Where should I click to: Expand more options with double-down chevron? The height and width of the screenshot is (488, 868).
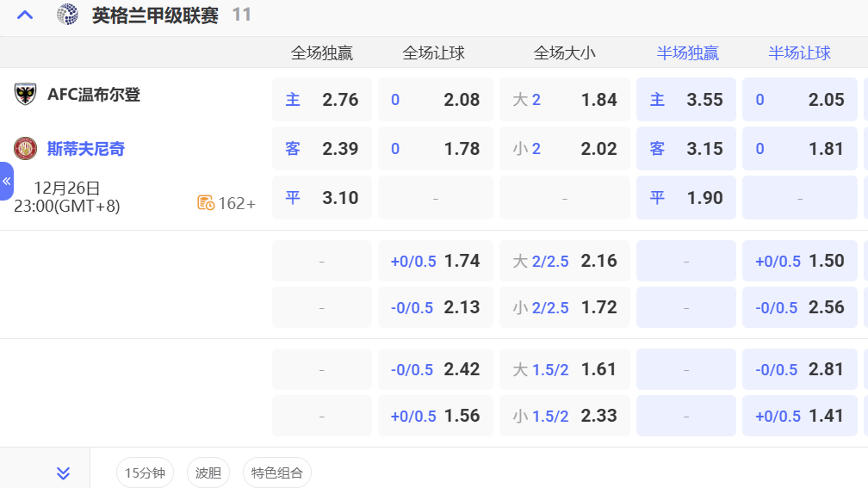point(63,473)
